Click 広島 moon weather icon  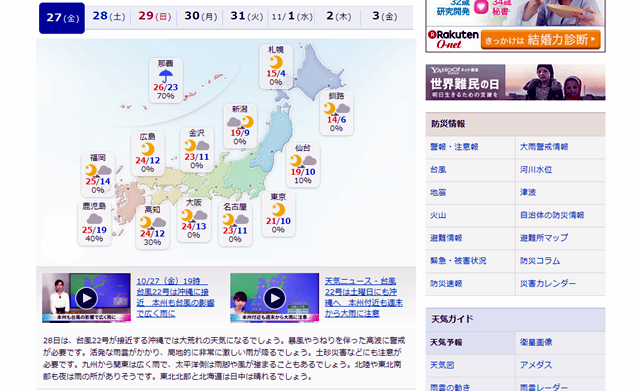click(x=147, y=149)
